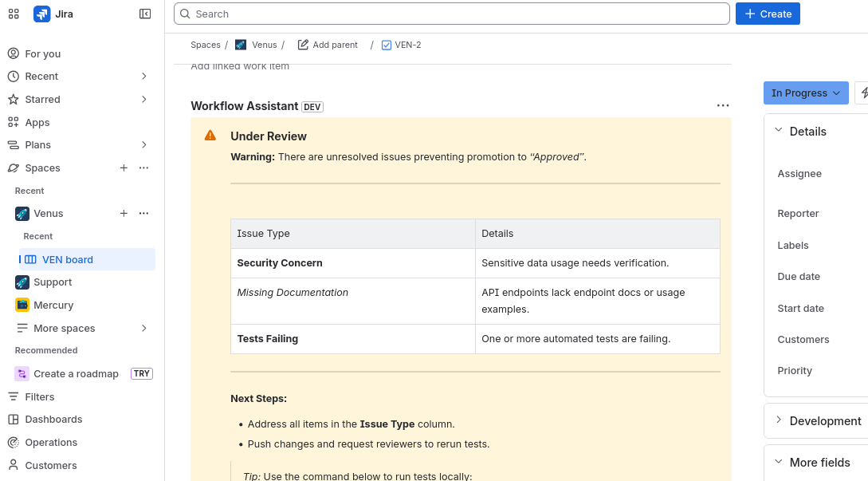The height and width of the screenshot is (481, 868).
Task: Open Venus more actions ellipsis
Action: (x=144, y=213)
